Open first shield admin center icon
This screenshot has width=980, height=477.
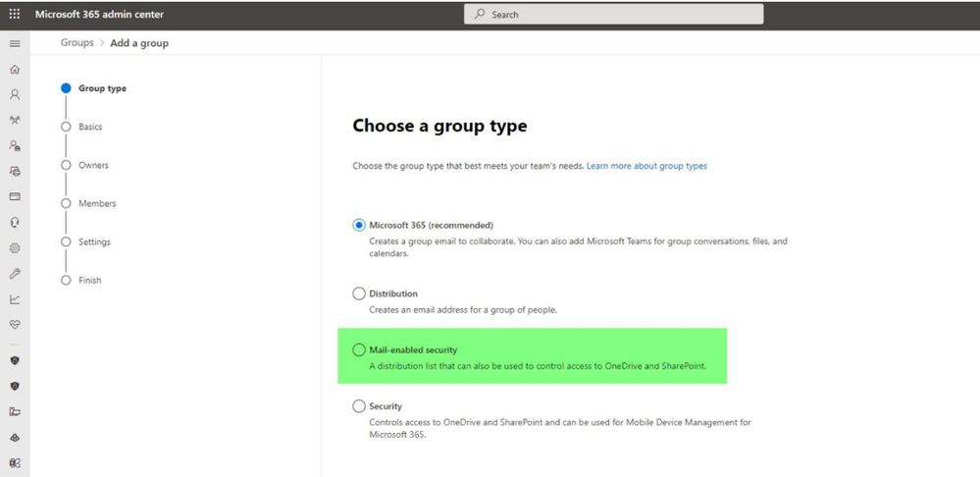pyautogui.click(x=15, y=361)
